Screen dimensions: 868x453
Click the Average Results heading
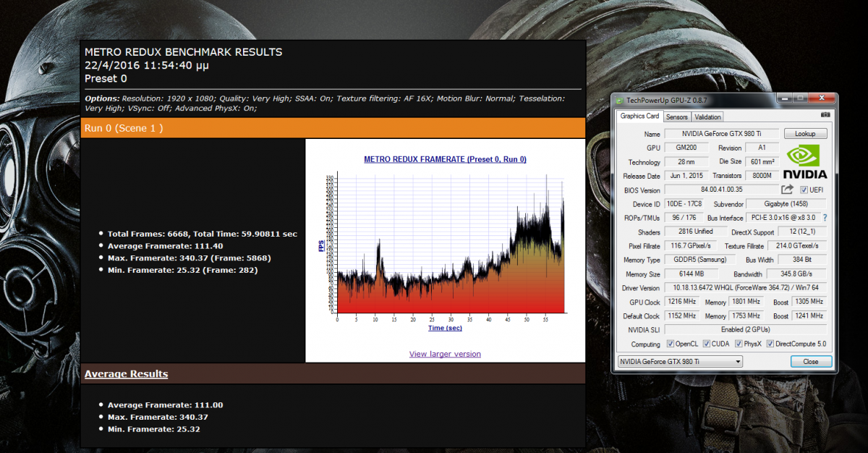tap(126, 374)
